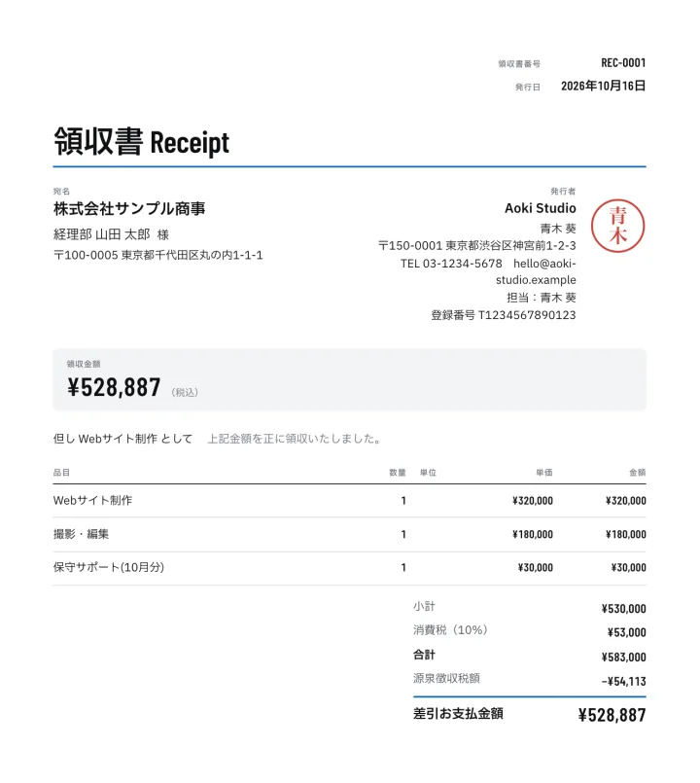
Task: Click 上記金額を正に領収いたしました。 sentence
Action: (295, 439)
